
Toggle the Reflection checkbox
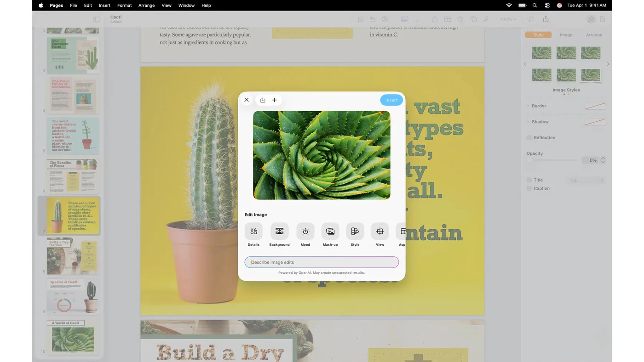(529, 137)
